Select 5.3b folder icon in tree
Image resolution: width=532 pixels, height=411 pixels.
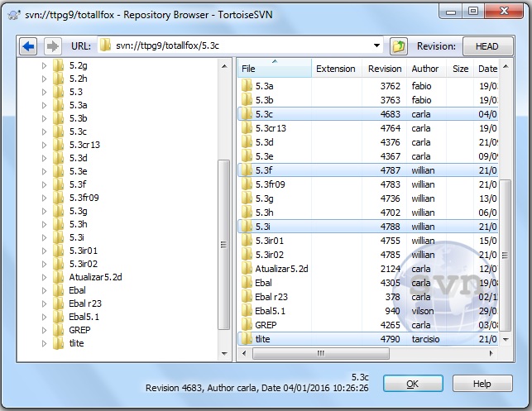click(x=59, y=118)
